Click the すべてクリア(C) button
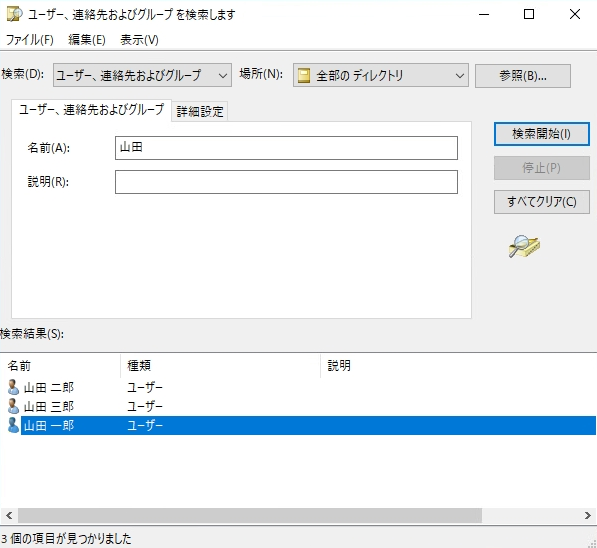This screenshot has height=548, width=597. (542, 201)
